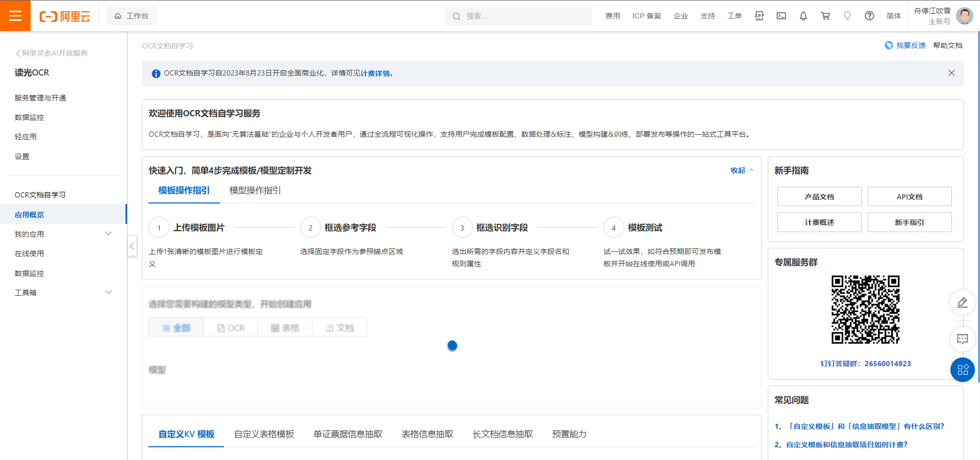The image size is (980, 460).
Task: Select 自定义KV 模板 tab
Action: [x=186, y=434]
